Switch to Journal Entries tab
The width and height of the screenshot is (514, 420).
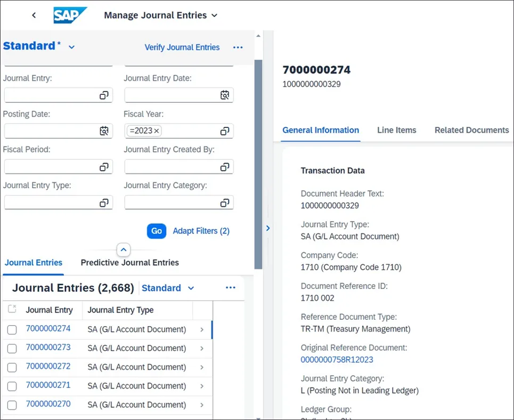[x=34, y=263]
